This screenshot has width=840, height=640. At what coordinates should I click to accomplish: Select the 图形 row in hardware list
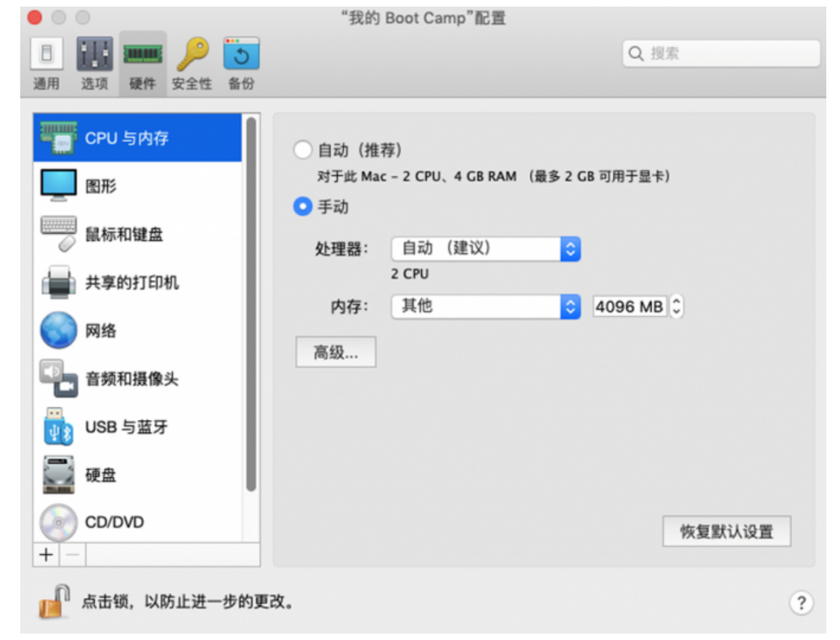click(x=138, y=186)
